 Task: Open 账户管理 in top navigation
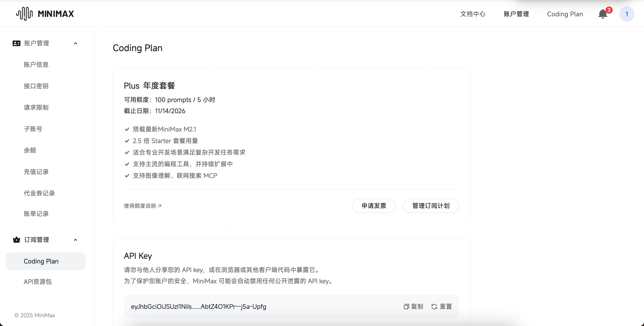(516, 14)
